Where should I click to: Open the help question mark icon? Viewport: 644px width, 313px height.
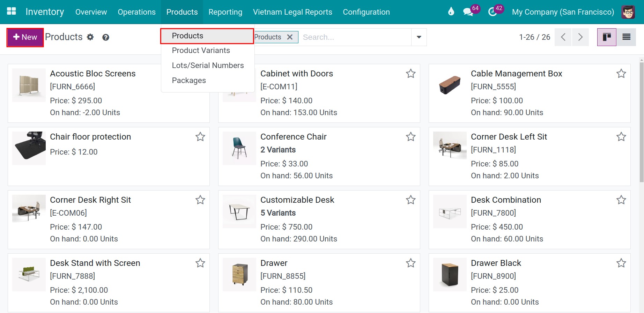106,37
